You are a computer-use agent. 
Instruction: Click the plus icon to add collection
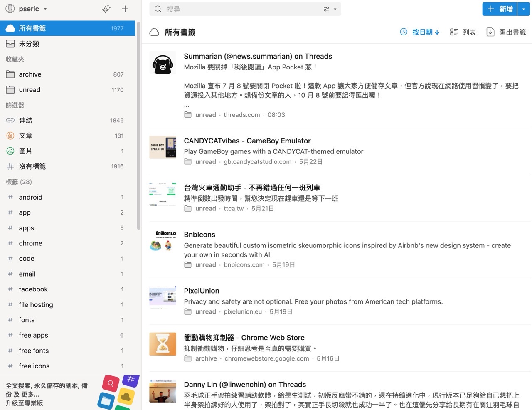tap(125, 9)
